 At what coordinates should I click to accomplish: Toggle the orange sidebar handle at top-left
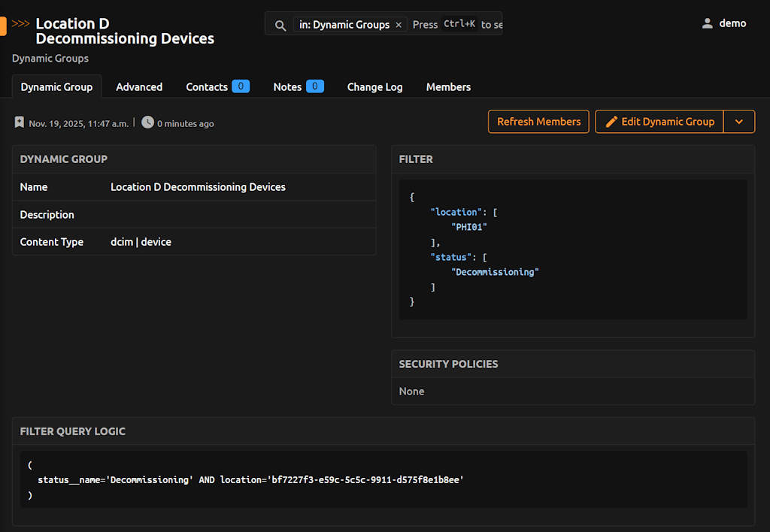point(3,26)
